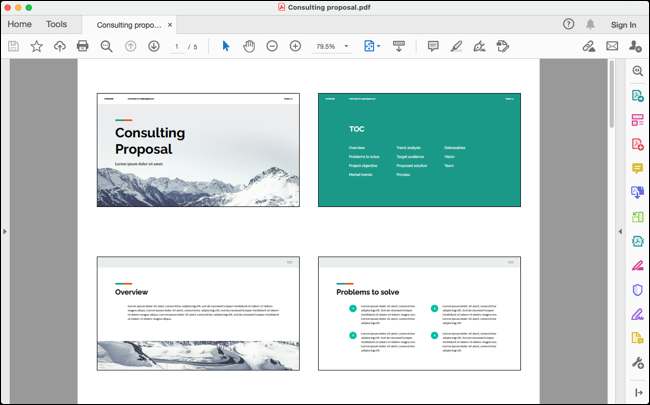The image size is (650, 405).
Task: Open Compress PDF tool in right pane
Action: [x=638, y=241]
